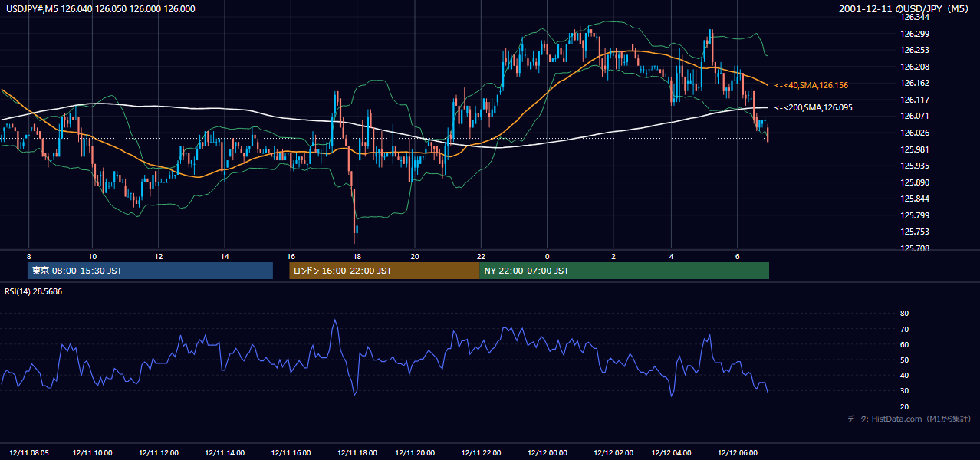Select the 40 SMA label 126.156
The image size is (980, 460).
click(811, 85)
